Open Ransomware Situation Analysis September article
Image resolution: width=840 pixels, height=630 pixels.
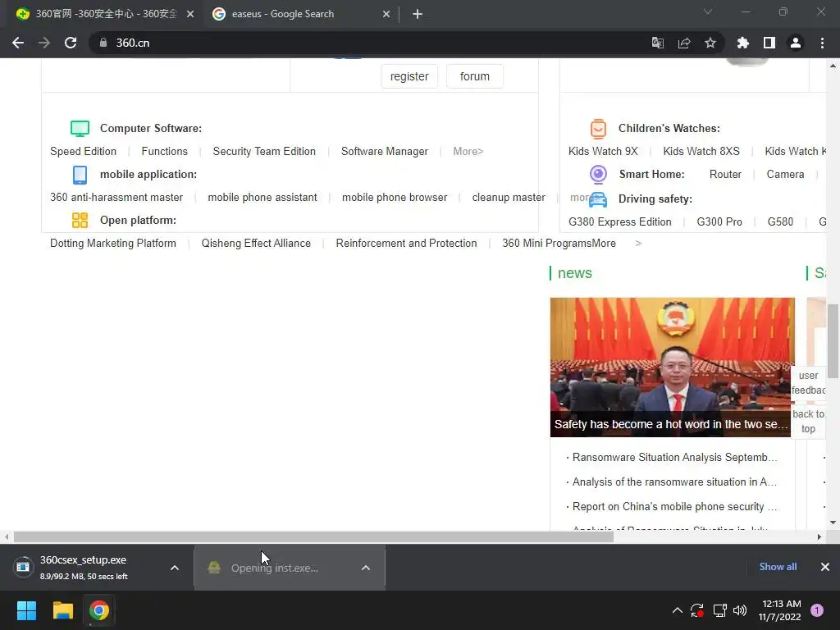tap(674, 458)
